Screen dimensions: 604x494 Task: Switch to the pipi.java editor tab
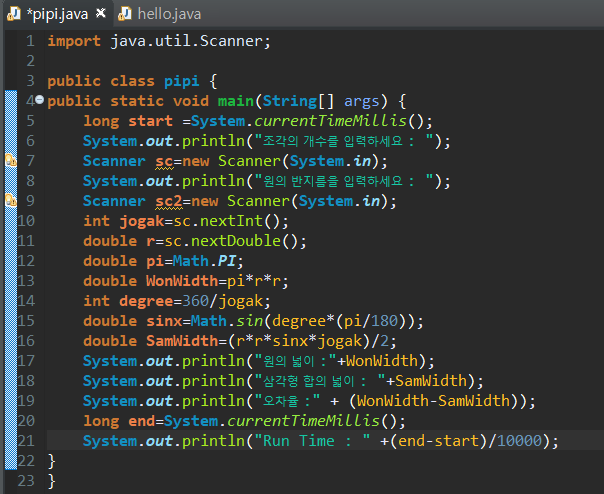coord(57,14)
